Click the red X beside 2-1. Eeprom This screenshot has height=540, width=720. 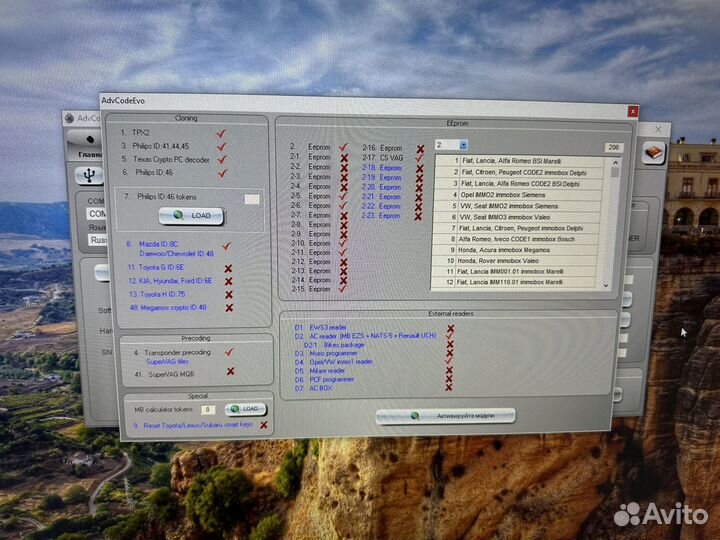point(343,158)
